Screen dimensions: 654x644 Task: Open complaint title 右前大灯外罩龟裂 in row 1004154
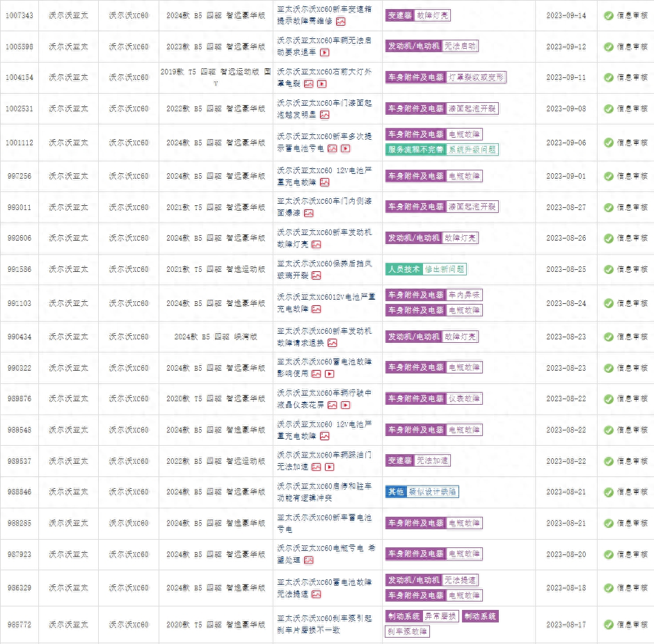coord(324,77)
